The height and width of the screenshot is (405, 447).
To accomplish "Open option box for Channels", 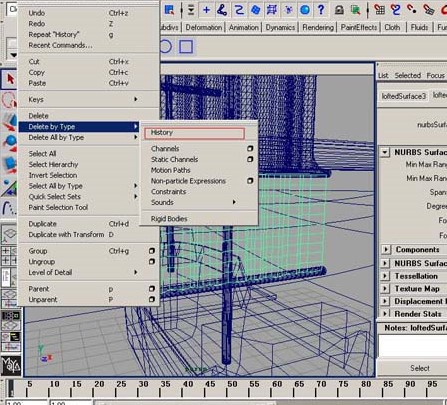I will coord(250,149).
